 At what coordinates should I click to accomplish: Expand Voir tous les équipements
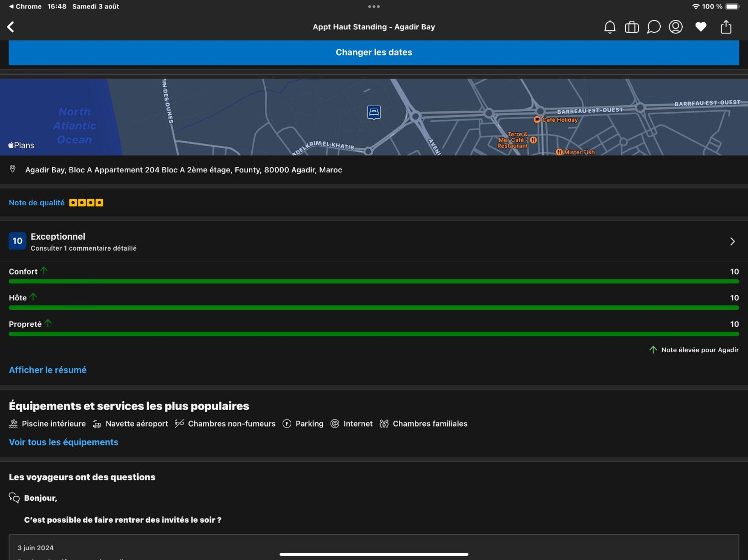[64, 442]
